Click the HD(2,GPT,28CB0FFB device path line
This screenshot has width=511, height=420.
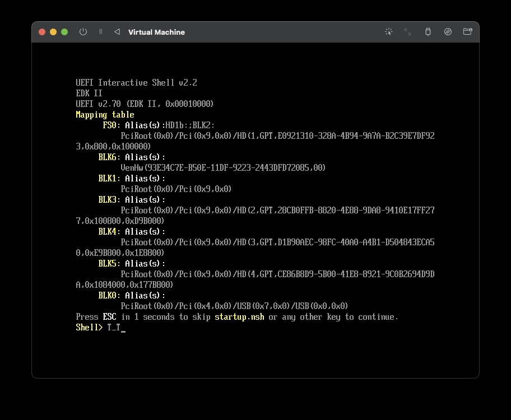(x=278, y=211)
